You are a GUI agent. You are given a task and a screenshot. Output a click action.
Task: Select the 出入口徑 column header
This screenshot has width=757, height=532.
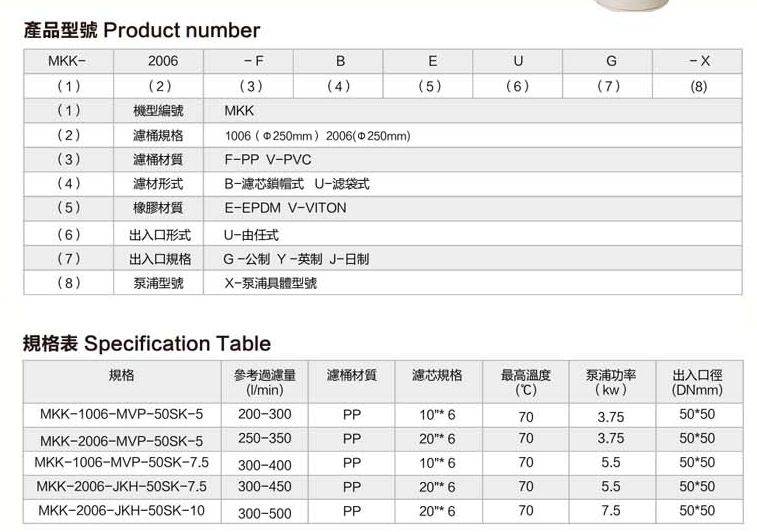click(x=697, y=382)
